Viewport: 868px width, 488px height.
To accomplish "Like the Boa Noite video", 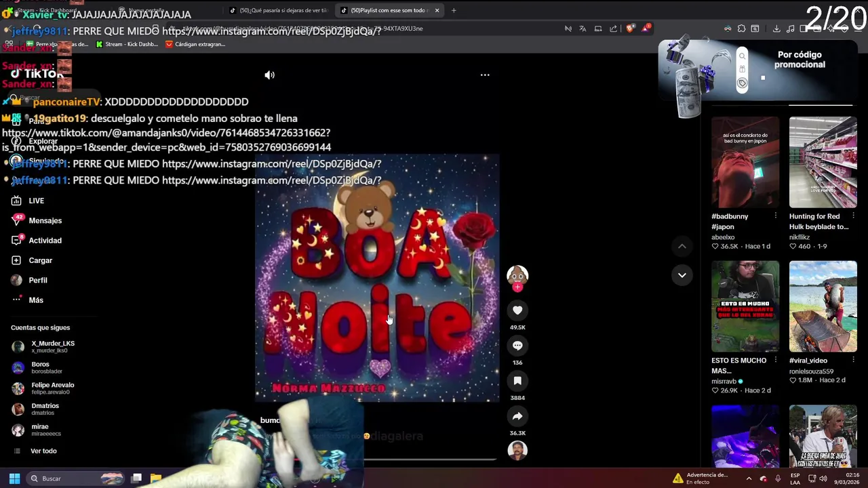I will click(517, 310).
